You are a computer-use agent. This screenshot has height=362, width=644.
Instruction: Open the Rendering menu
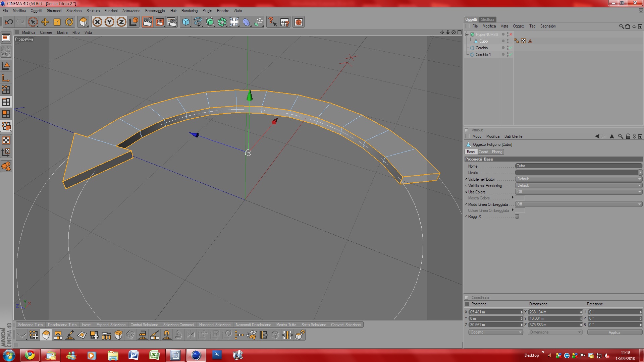189,11
